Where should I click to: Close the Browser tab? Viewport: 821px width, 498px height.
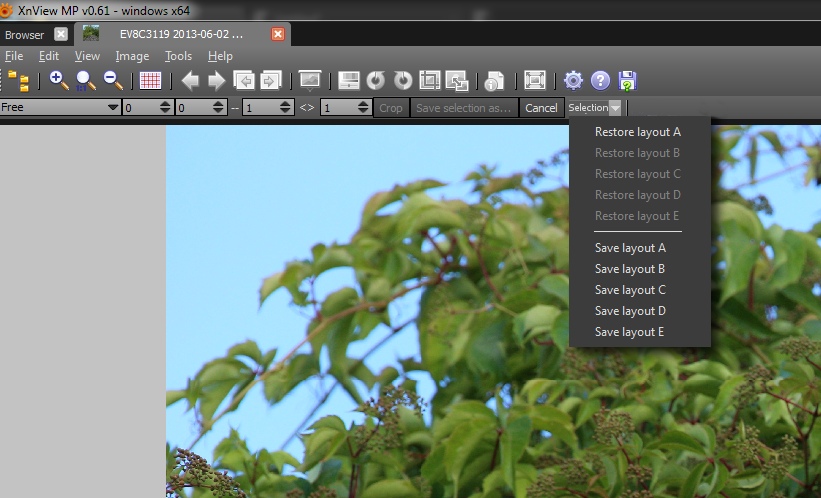point(61,34)
